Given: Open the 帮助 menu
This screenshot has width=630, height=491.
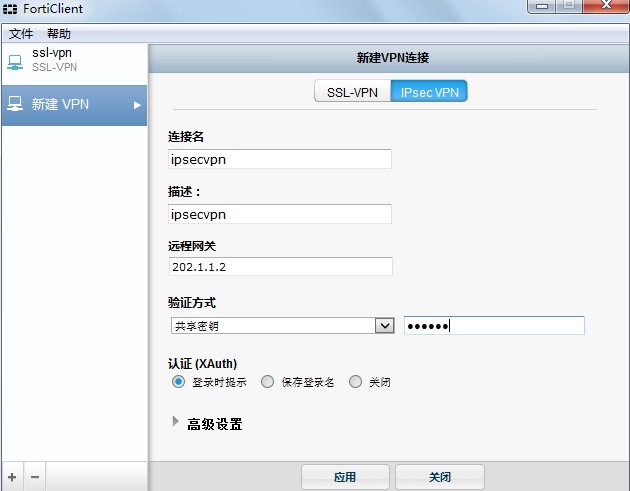Looking at the screenshot, I should point(59,34).
